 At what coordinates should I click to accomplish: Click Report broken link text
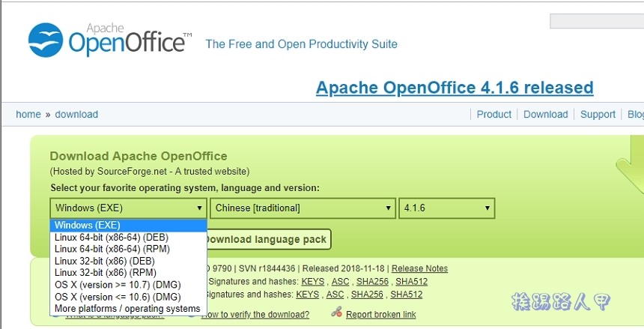380,315
